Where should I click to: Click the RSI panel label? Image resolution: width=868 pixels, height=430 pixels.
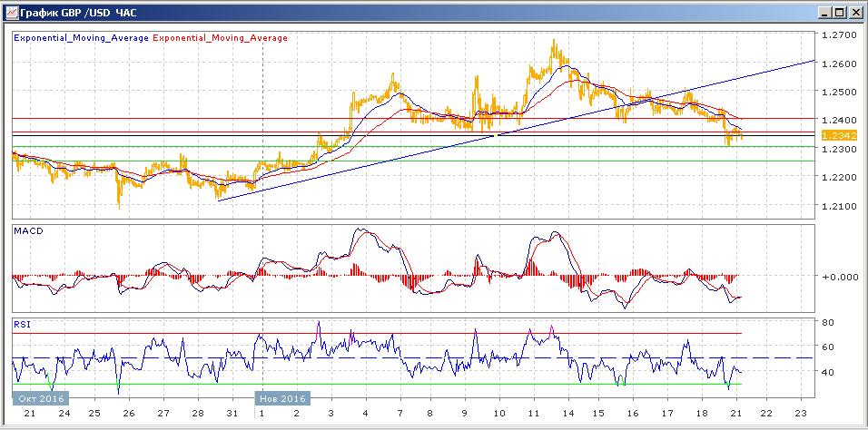coord(22,323)
